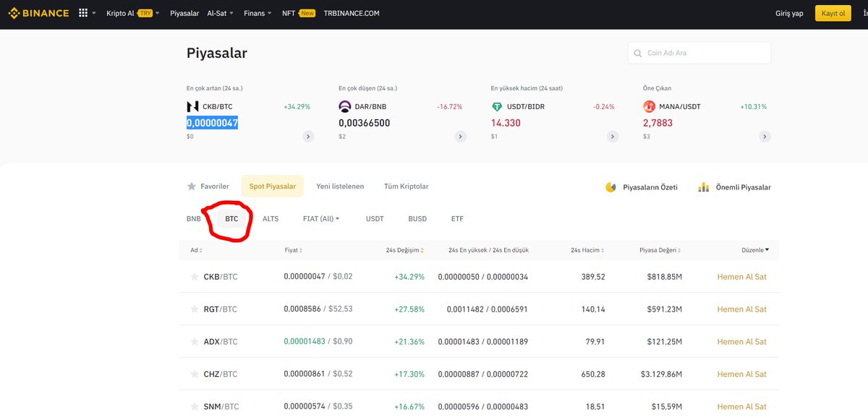Screen dimensions: 868x418
Task: Select the BTC market filter
Action: 231,218
